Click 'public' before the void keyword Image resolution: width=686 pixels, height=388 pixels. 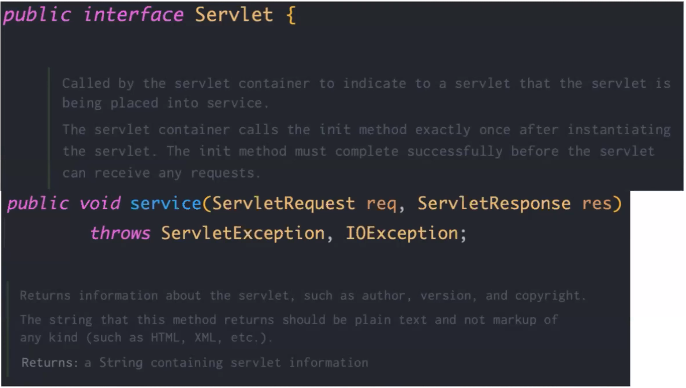point(38,204)
